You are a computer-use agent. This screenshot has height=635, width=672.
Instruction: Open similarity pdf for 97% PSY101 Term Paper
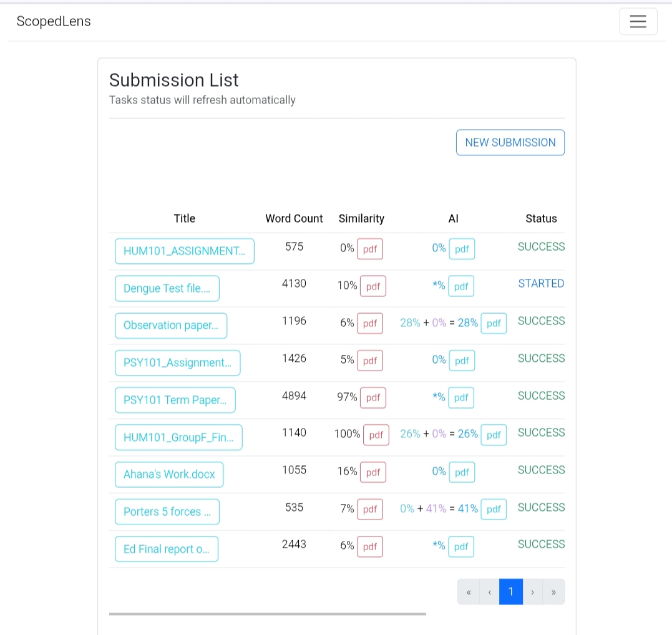[373, 397]
